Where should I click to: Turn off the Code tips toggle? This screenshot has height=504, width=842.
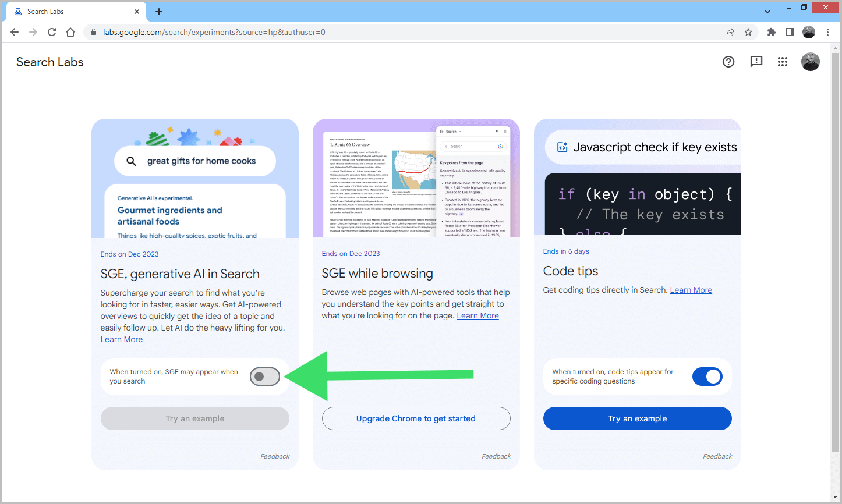tap(707, 377)
